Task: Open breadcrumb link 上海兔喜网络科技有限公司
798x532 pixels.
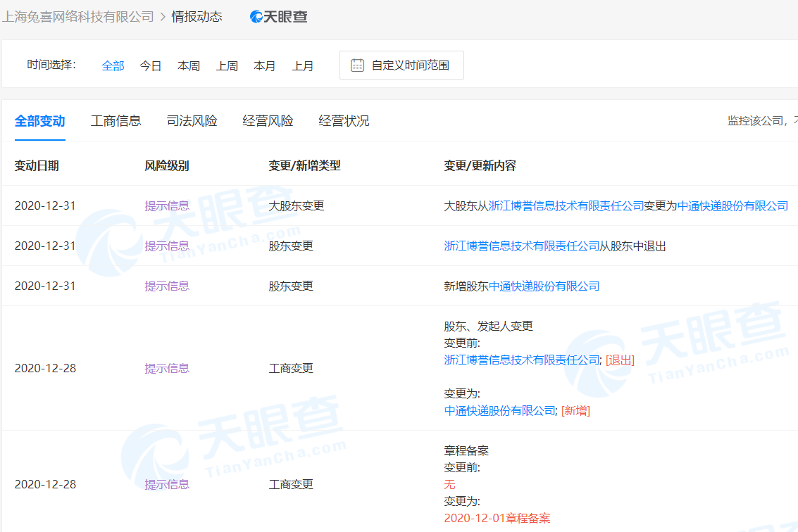Action: pos(78,17)
